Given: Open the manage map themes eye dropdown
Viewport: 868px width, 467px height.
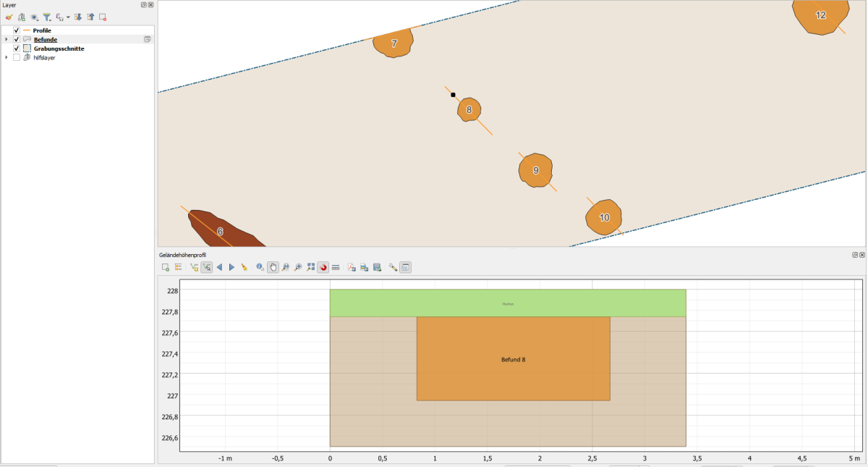Looking at the screenshot, I should [x=35, y=17].
